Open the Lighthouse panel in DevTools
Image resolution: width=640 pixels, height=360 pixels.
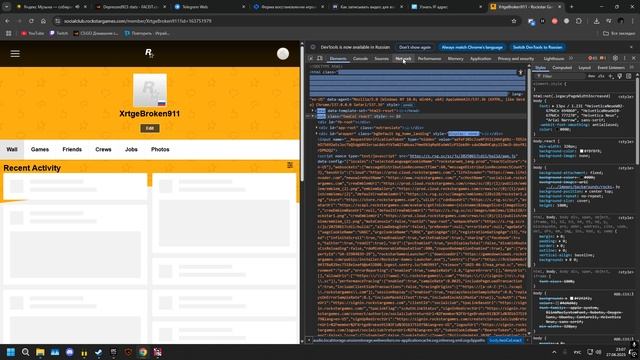(553, 58)
